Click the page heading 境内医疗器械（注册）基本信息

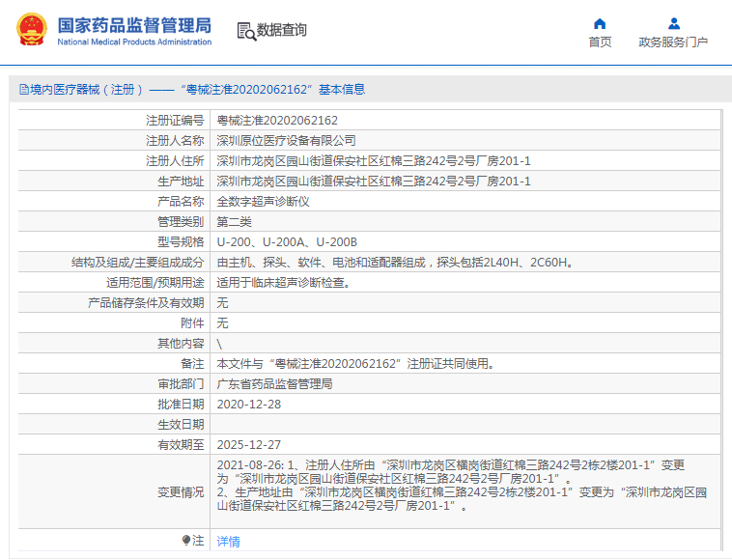pyautogui.click(x=192, y=89)
